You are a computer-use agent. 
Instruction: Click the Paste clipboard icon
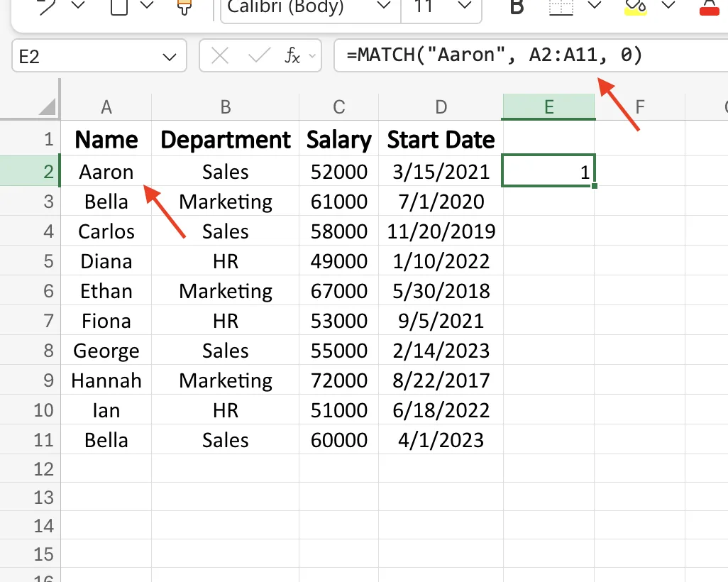point(119,6)
